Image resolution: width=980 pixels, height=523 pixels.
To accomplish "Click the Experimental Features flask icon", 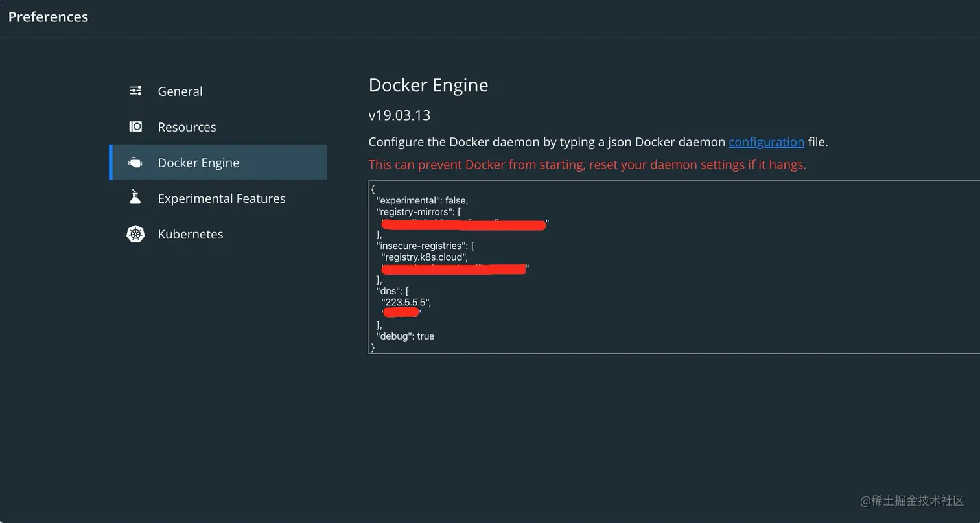I will [135, 197].
